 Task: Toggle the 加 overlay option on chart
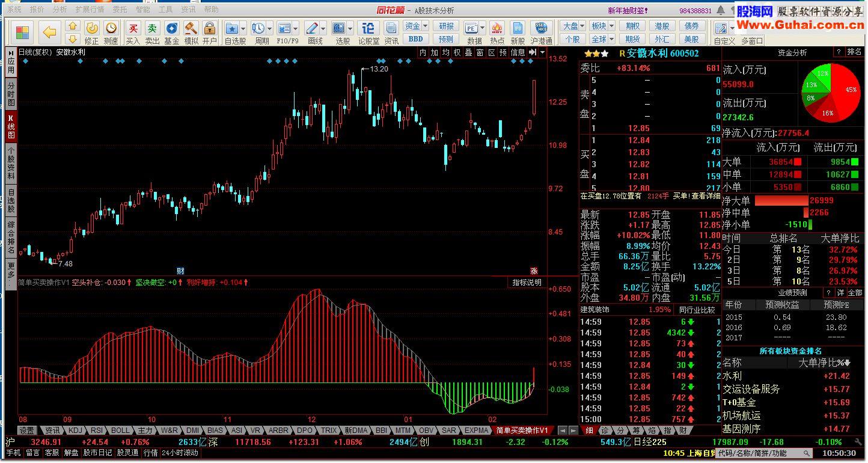click(x=435, y=53)
